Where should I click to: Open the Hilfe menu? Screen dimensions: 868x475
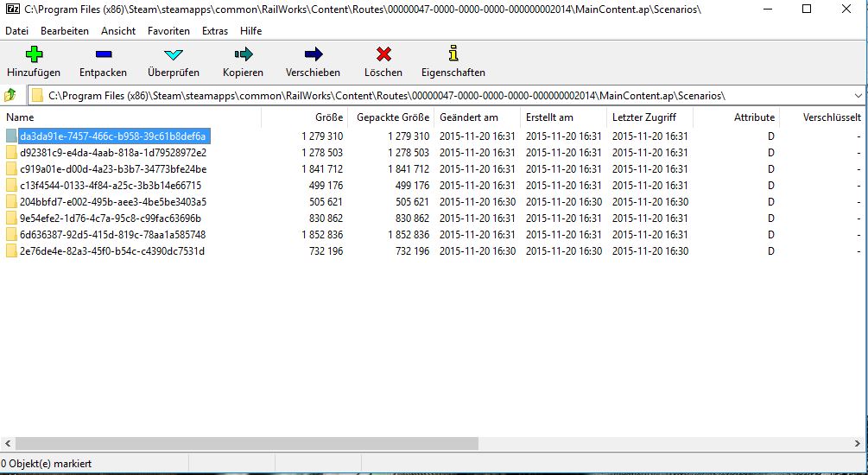tap(250, 31)
